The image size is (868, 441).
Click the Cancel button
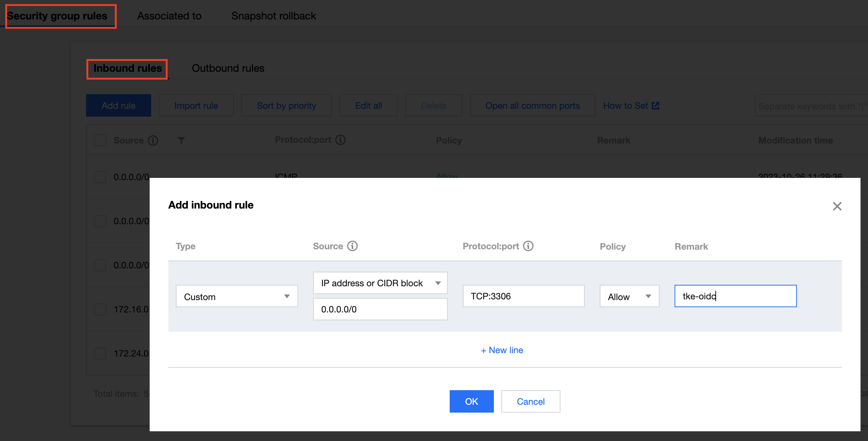click(x=531, y=401)
